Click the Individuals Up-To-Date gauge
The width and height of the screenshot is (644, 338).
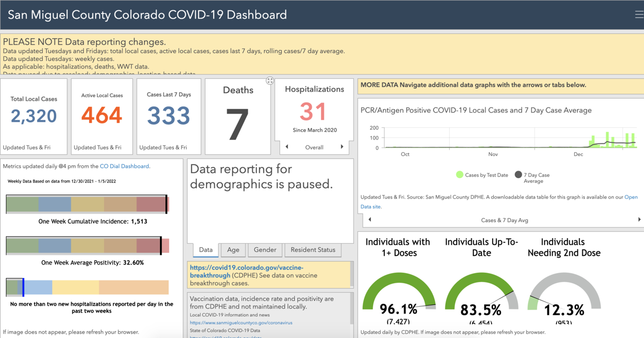point(481,291)
